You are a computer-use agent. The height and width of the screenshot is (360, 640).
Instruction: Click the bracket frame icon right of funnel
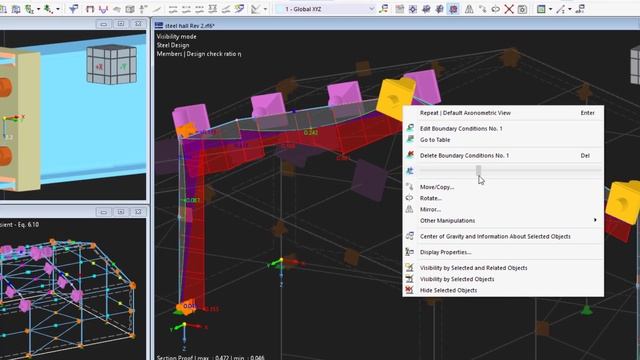coord(90,9)
